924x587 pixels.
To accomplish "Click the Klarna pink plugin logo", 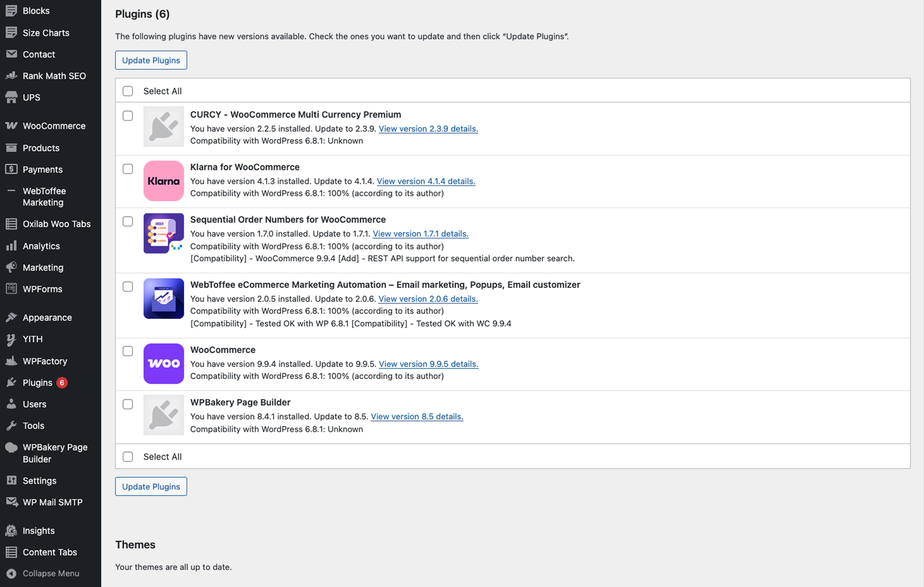I will [x=164, y=181].
